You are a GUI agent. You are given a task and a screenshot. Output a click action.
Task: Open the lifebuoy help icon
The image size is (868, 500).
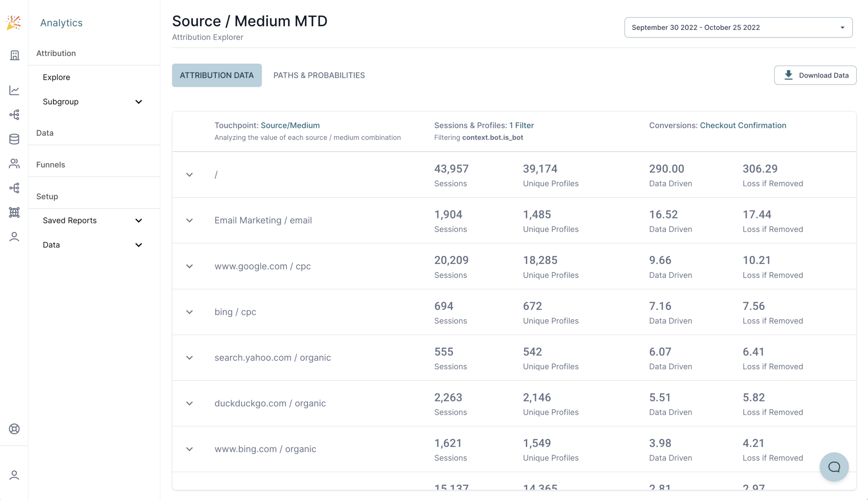tap(14, 429)
